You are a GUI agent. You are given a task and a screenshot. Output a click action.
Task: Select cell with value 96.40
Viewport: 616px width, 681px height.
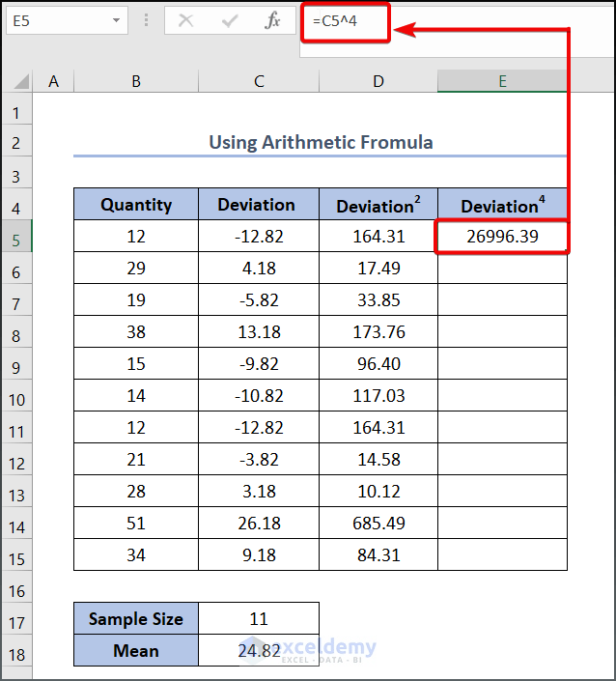pos(378,363)
